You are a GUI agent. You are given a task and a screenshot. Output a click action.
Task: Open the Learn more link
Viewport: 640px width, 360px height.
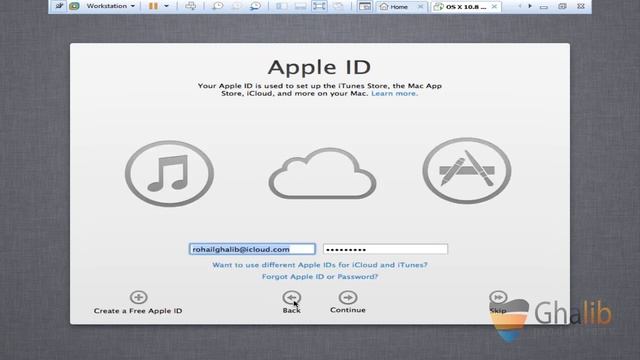click(394, 93)
